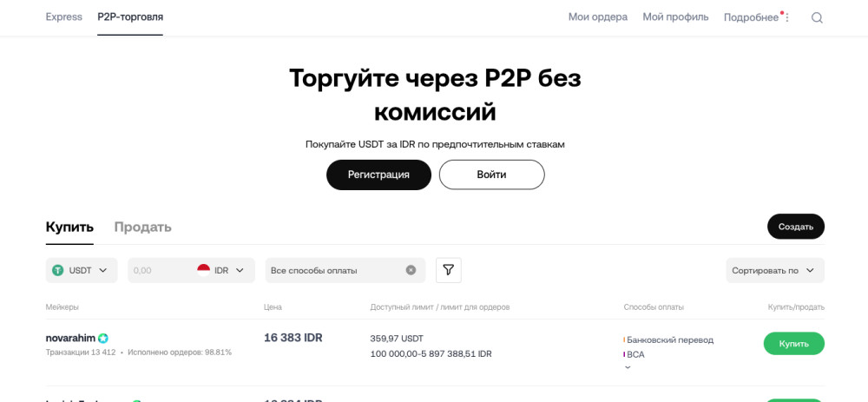Expand more payment methods chevron under BCA

point(628,367)
